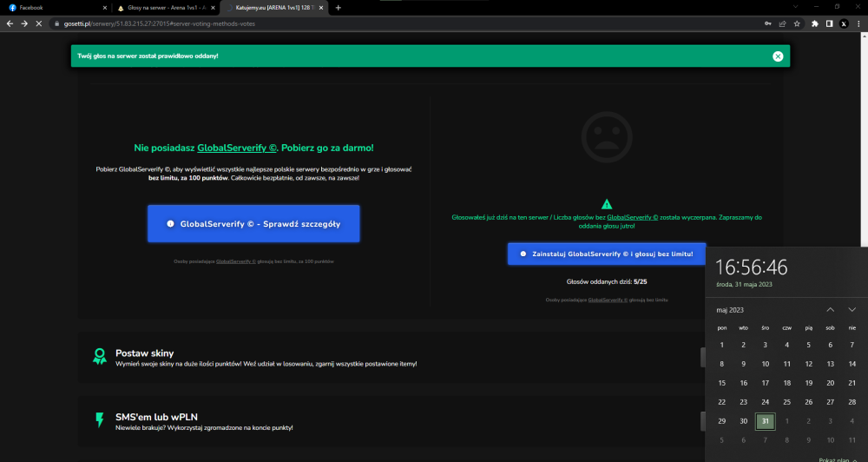Image resolution: width=868 pixels, height=462 pixels.
Task: Close the Katujemy.eu tab
Action: [321, 8]
